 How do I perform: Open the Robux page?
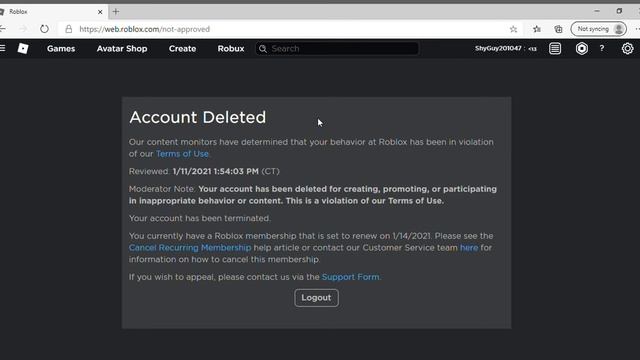(x=231, y=49)
